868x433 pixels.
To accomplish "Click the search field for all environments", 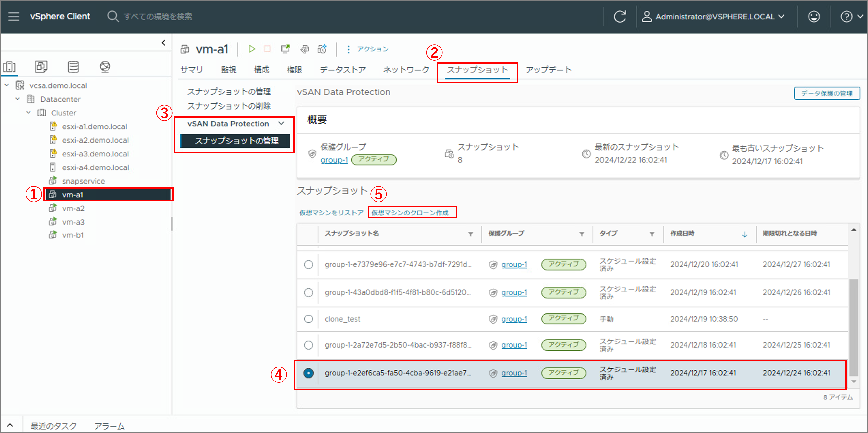I will click(158, 16).
